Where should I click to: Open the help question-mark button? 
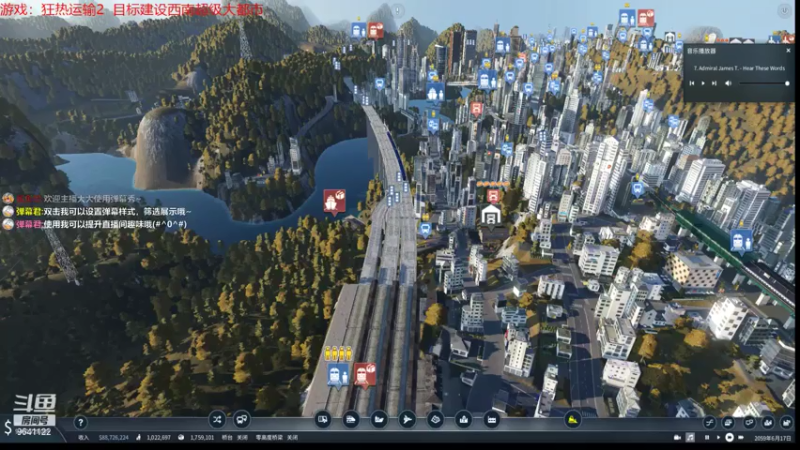80,422
